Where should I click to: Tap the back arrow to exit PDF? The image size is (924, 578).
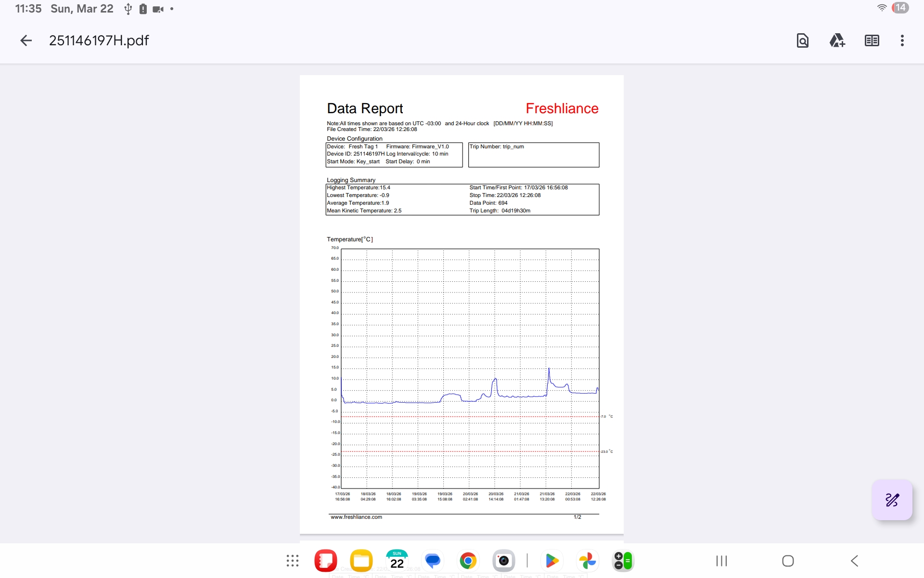[x=26, y=40]
